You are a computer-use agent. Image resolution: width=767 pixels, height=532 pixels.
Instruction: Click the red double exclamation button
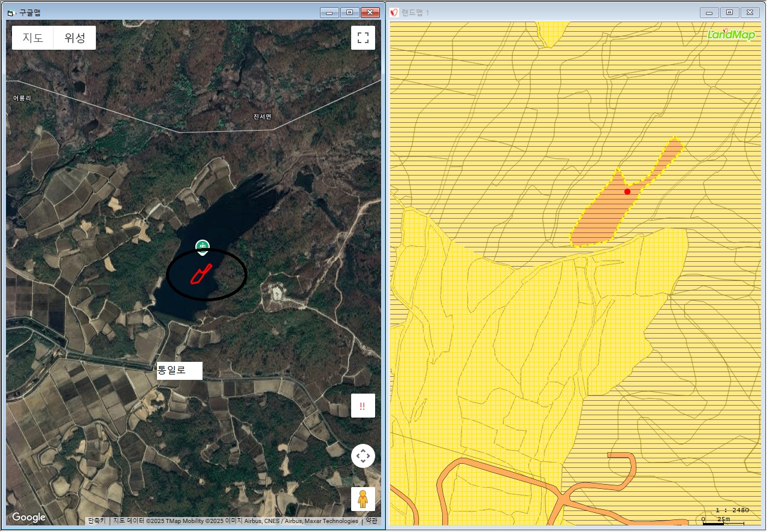pos(363,406)
